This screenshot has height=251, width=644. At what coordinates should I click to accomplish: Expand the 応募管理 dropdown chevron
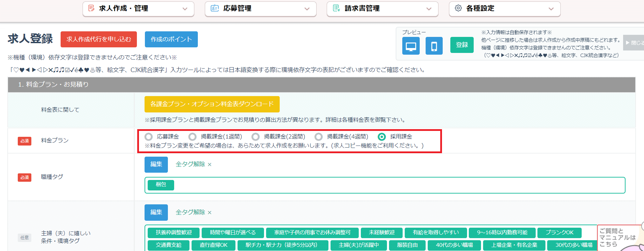[x=307, y=9]
